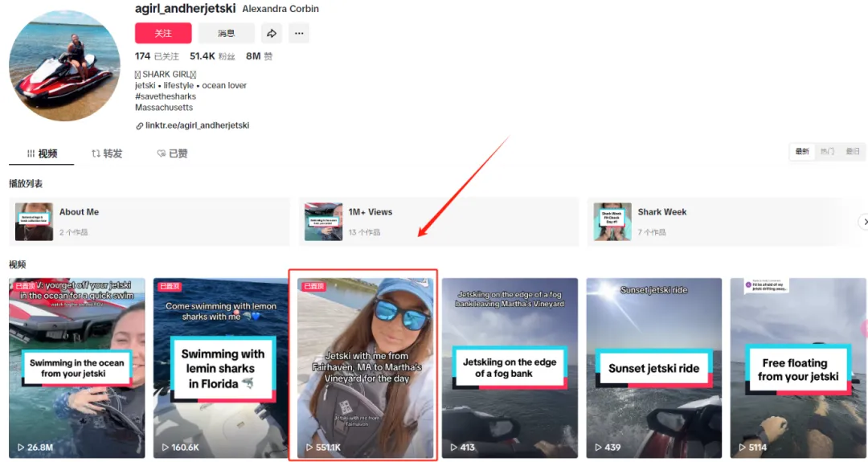Click the Alexandra Corbin display name
The width and height of the screenshot is (868, 462).
click(280, 9)
